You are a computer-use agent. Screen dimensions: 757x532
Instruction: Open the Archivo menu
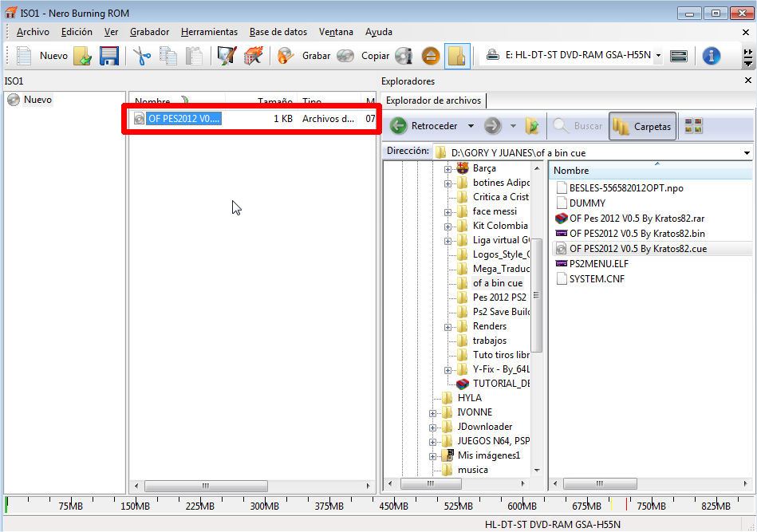coord(33,32)
